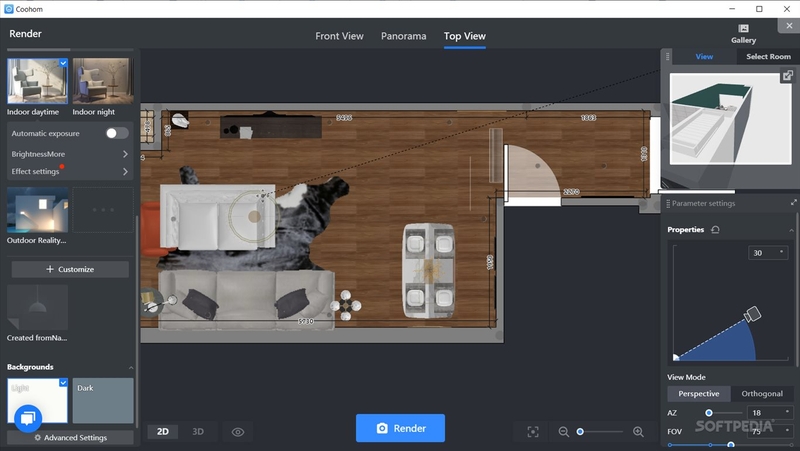Viewport: 800px width, 451px height.
Task: Open the chat support bubble icon
Action: 28,419
